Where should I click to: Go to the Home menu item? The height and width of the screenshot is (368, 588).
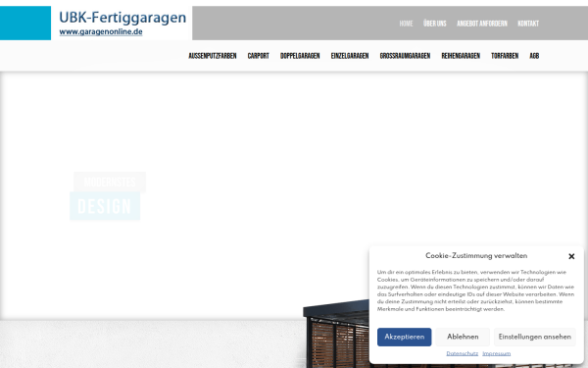(x=406, y=24)
